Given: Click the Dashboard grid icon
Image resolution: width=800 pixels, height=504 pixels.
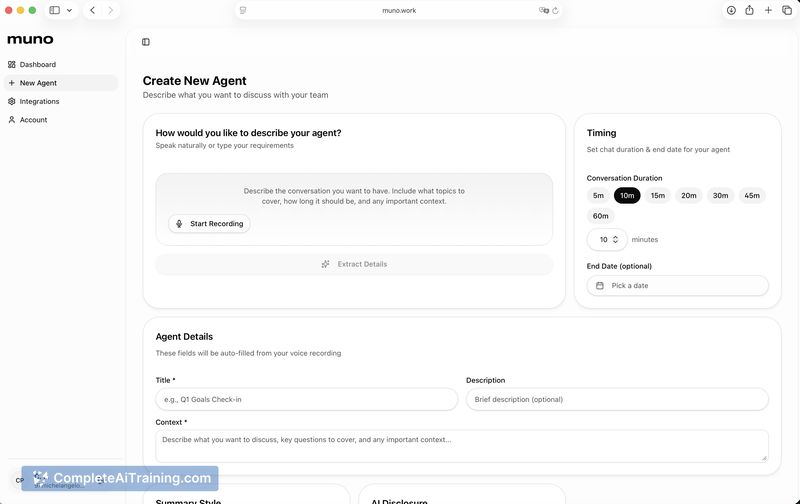Looking at the screenshot, I should tap(12, 64).
